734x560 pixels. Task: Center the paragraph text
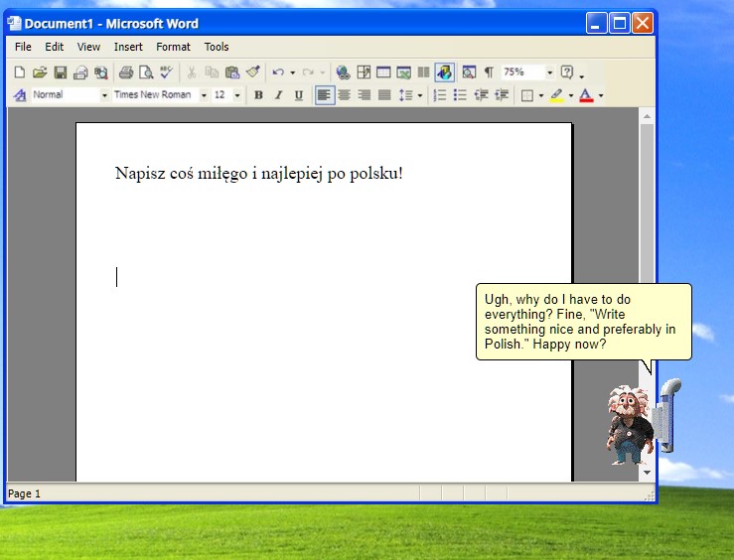(345, 95)
